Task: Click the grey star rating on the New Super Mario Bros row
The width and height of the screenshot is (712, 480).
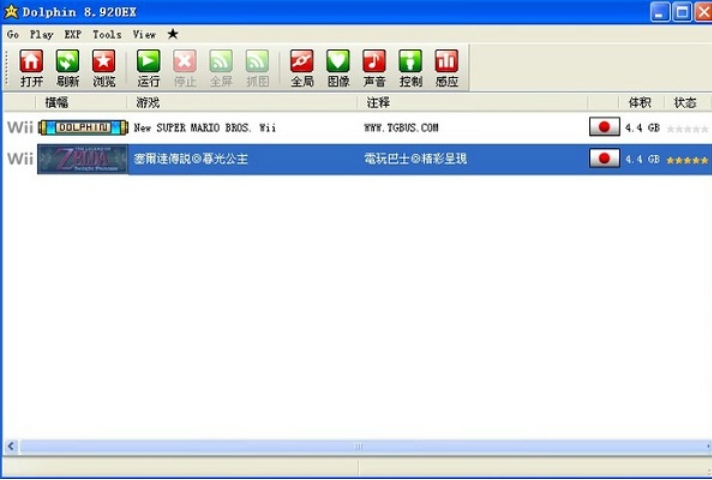Action: (687, 129)
